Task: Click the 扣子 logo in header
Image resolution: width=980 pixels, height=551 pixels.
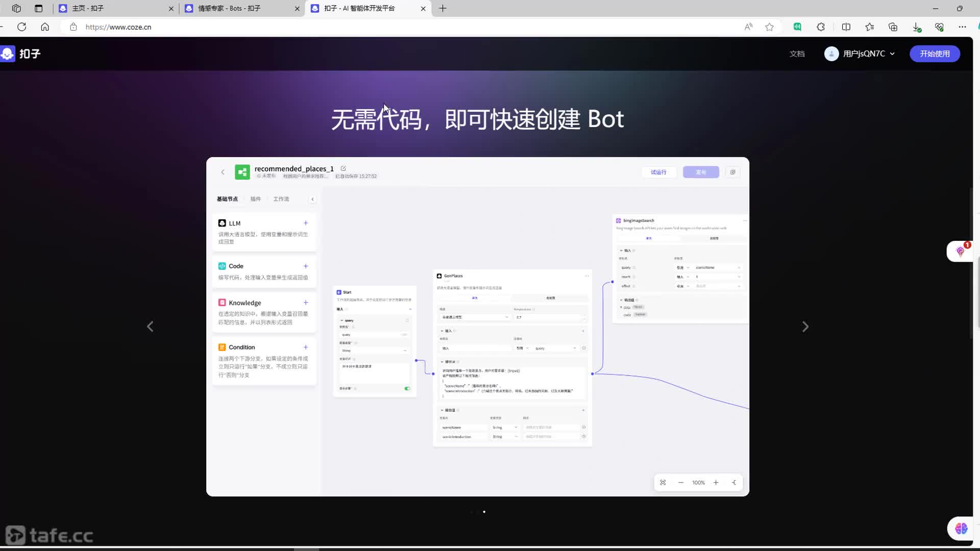Action: click(20, 54)
